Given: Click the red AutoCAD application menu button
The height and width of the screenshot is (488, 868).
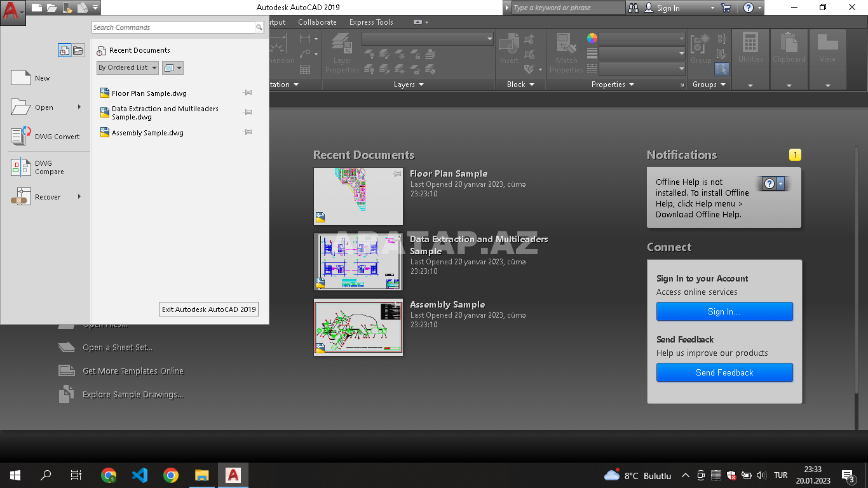Looking at the screenshot, I should click(13, 12).
